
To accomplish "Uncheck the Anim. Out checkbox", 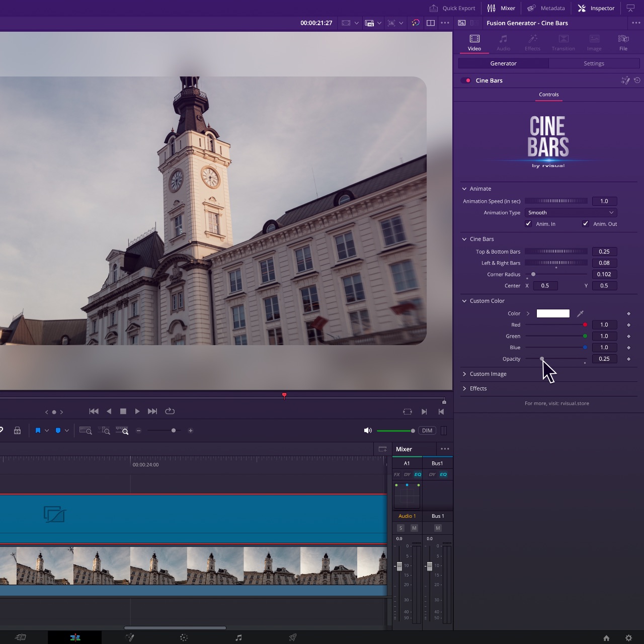I will pyautogui.click(x=586, y=224).
